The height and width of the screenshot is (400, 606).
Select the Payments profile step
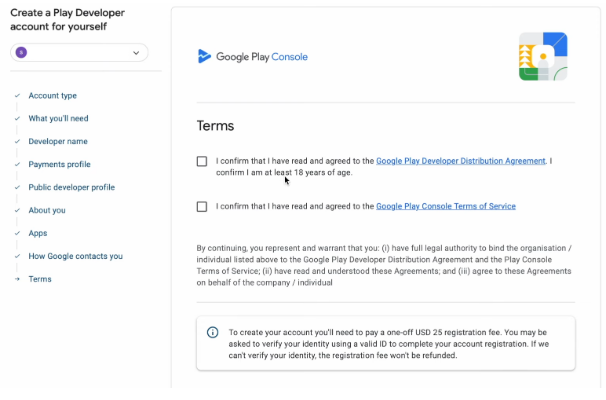pyautogui.click(x=59, y=165)
